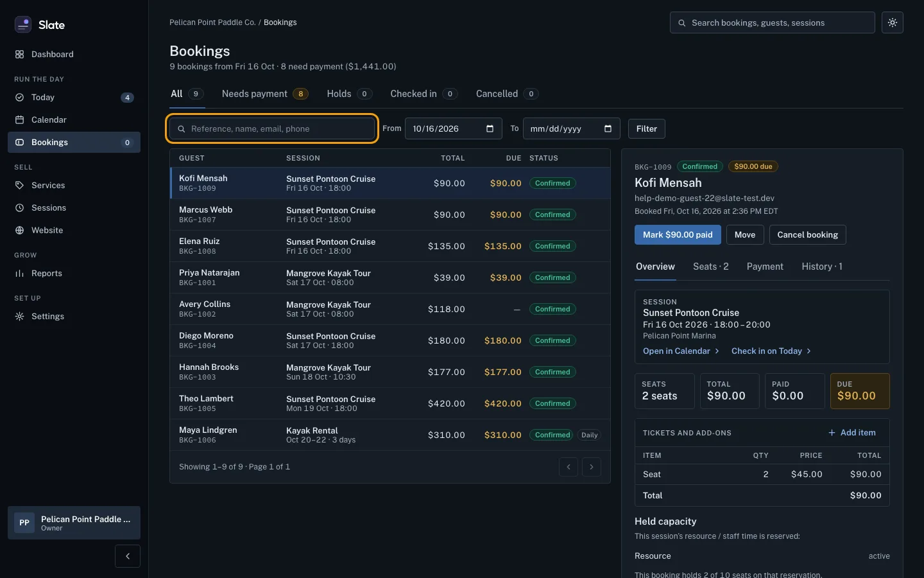Click Check in on Today link
Image resolution: width=924 pixels, height=578 pixels.
(771, 351)
